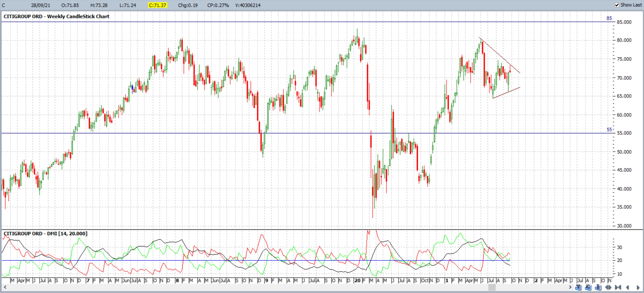
Task: Click the 30.000 price axis label
Action: click(x=624, y=226)
